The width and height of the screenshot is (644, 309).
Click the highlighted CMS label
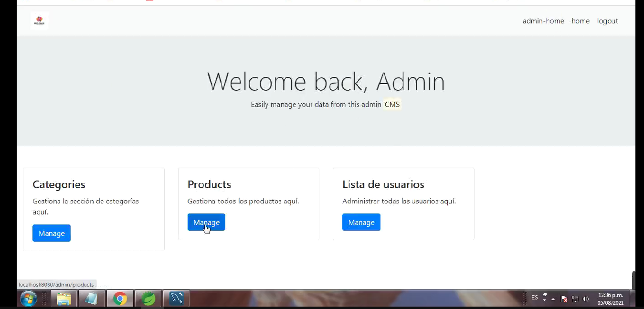click(x=392, y=104)
